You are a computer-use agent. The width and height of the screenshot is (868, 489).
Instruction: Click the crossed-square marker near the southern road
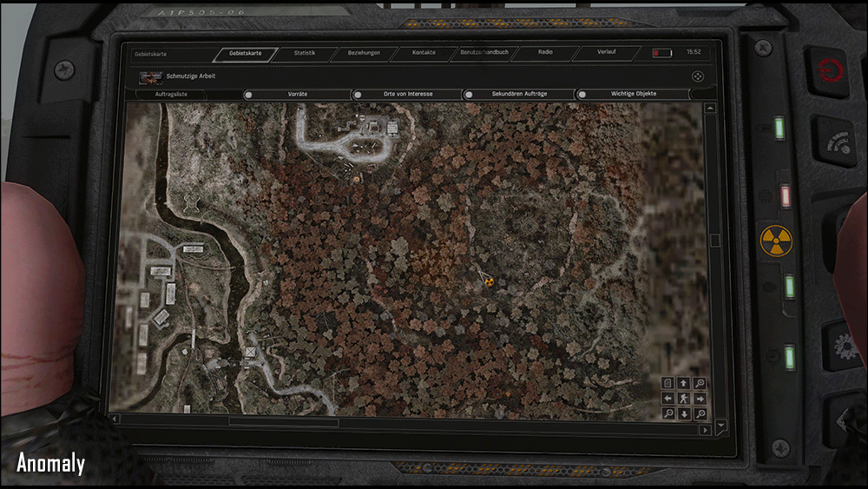(x=251, y=352)
